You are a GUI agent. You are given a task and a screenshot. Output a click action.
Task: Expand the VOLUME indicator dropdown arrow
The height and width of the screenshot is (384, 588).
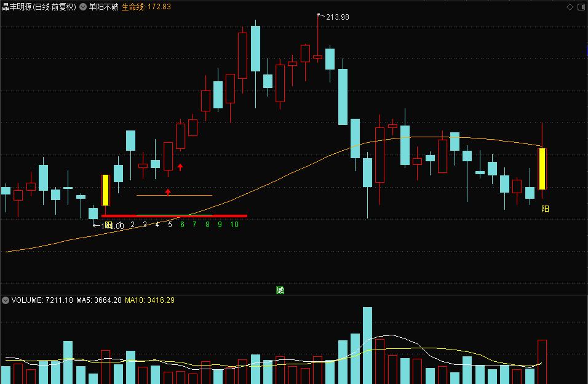(x=6, y=300)
